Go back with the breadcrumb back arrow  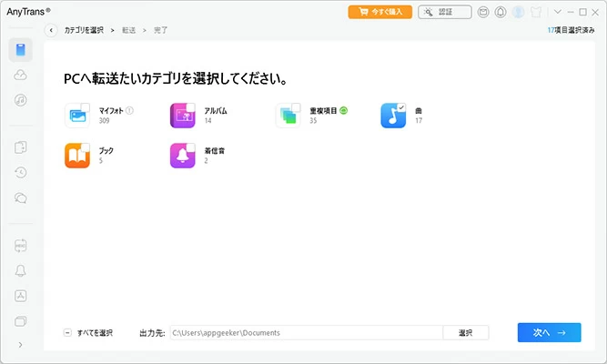click(x=51, y=30)
